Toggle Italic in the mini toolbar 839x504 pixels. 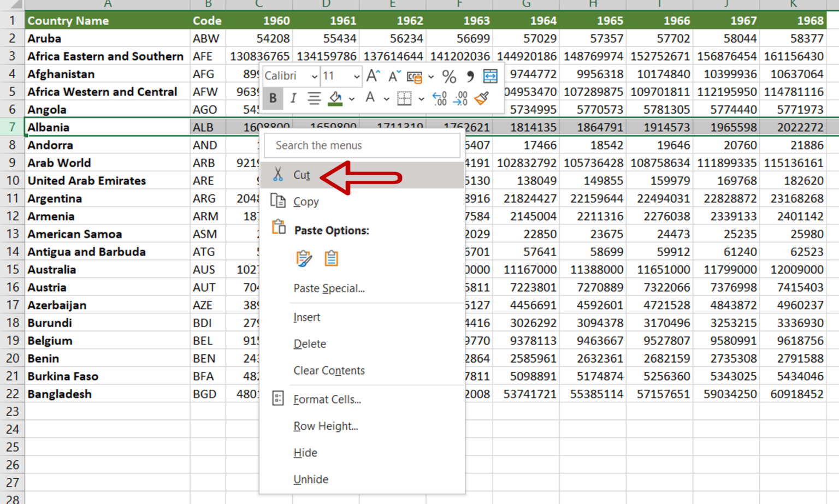(x=293, y=98)
